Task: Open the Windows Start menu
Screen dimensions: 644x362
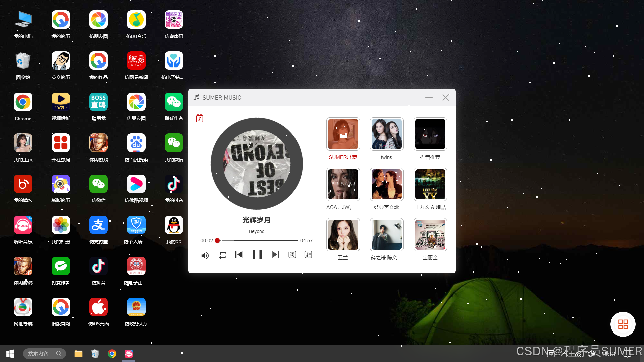Action: [10, 354]
